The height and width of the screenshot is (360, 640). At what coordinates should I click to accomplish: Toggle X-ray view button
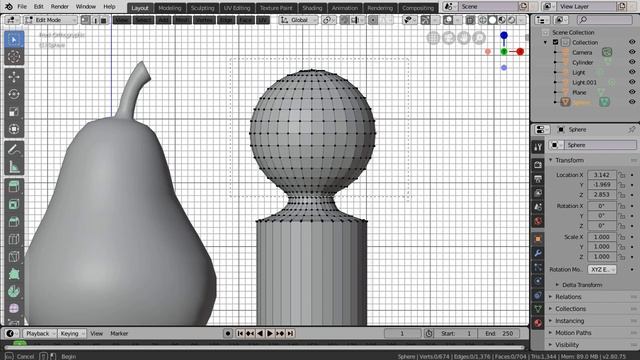pyautogui.click(x=470, y=20)
